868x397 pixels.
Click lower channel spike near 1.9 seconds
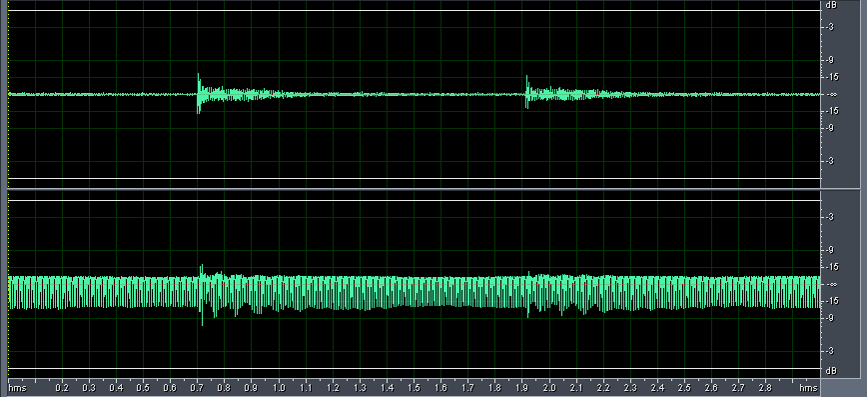(528, 294)
